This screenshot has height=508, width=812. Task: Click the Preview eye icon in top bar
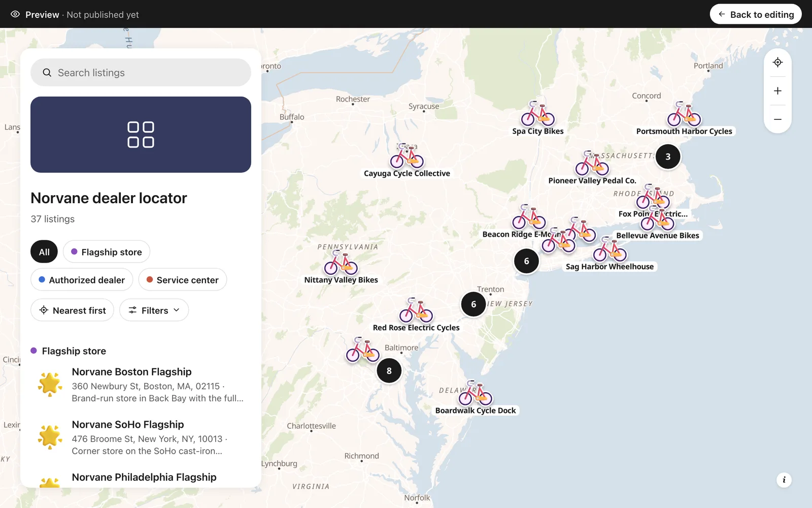(x=15, y=14)
